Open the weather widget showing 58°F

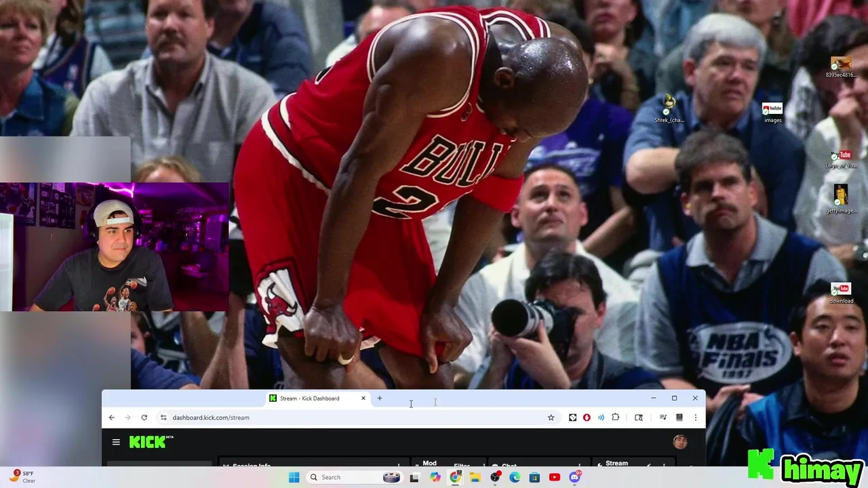click(22, 477)
